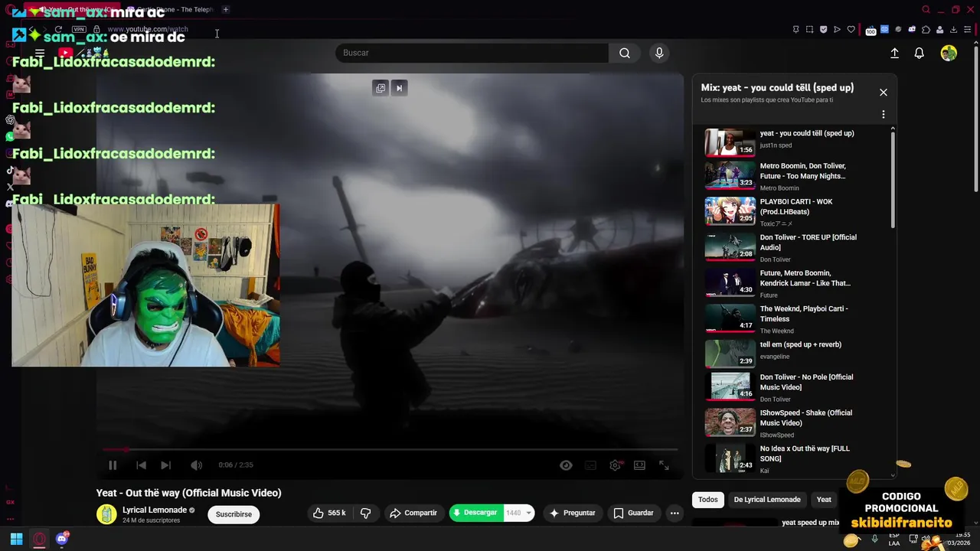Image resolution: width=980 pixels, height=551 pixels.
Task: Click the Compartir share button
Action: [x=413, y=513]
